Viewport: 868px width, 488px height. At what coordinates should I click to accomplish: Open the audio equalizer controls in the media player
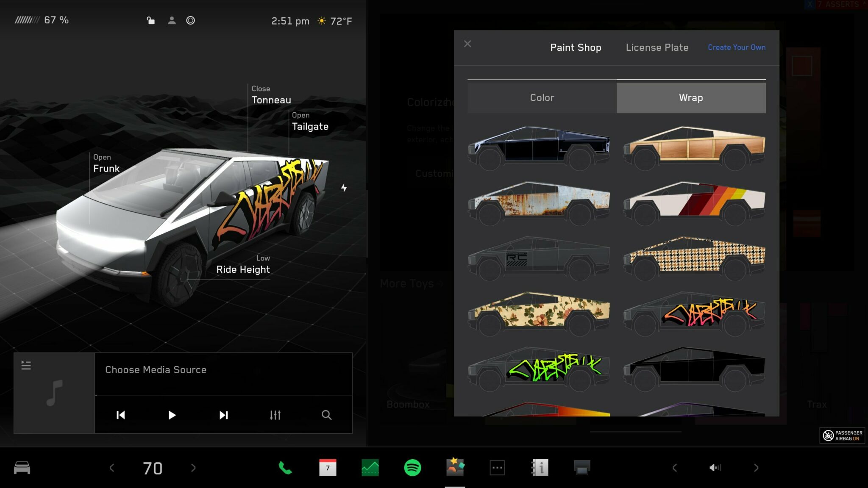[x=275, y=415]
